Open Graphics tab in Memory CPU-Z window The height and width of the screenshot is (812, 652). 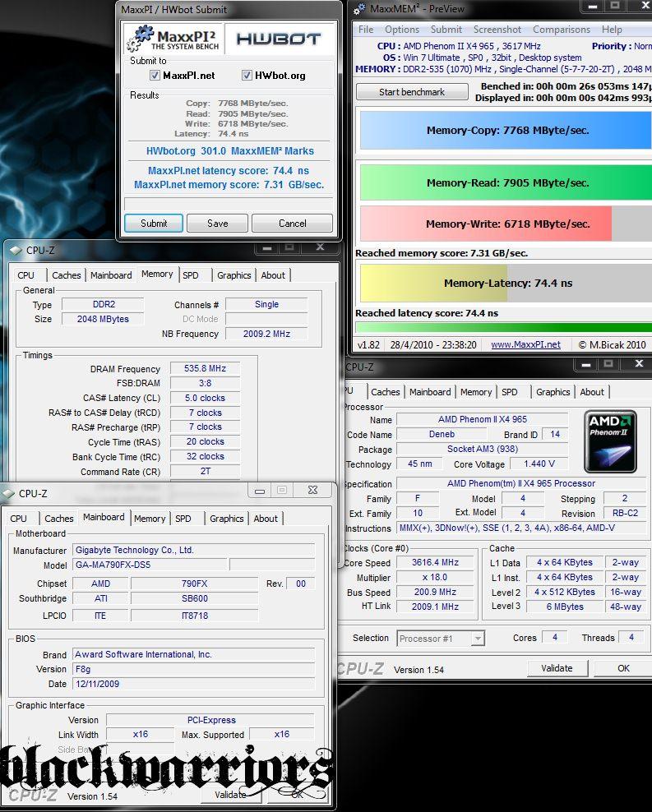coord(234,275)
